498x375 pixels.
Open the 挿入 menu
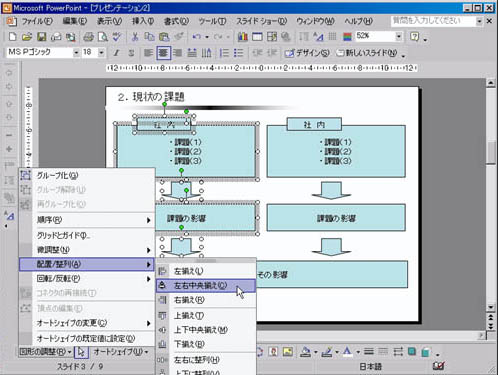coord(143,21)
